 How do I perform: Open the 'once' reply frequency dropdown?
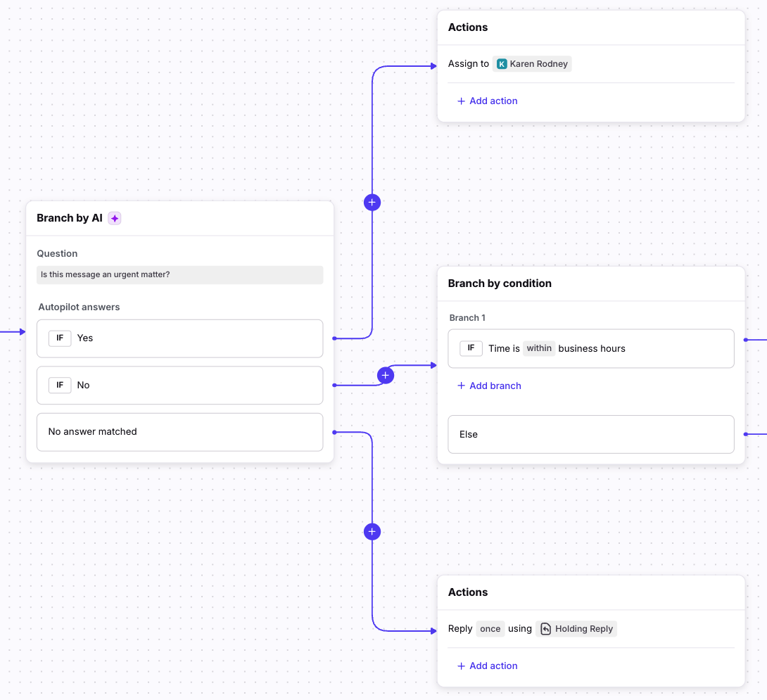490,629
